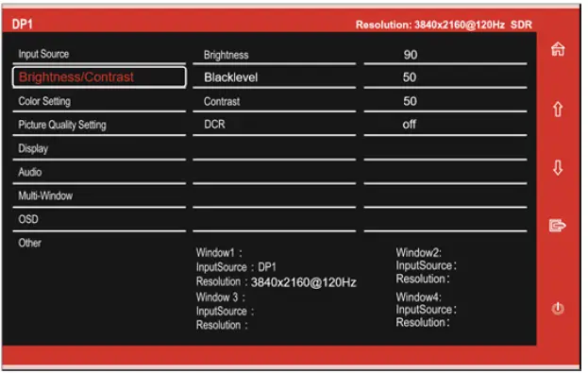Click the Window2 label
The height and width of the screenshot is (373, 588).
(418, 252)
